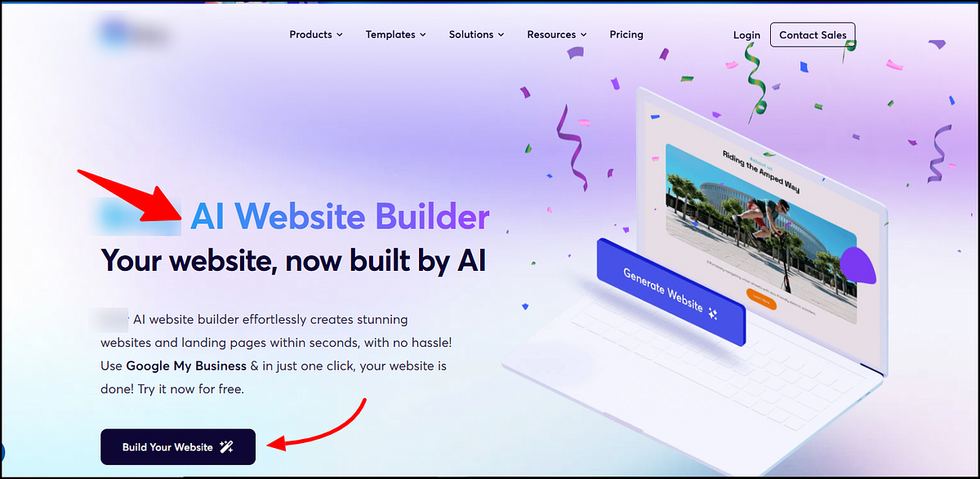Viewport: 980px width, 479px height.
Task: Click the blurred brand logo in header
Action: click(133, 33)
